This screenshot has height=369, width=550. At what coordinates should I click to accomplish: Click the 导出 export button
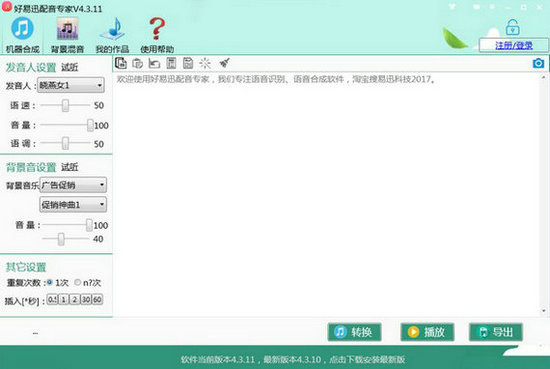[496, 332]
